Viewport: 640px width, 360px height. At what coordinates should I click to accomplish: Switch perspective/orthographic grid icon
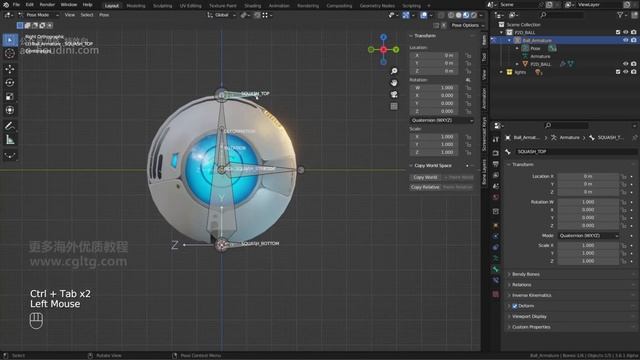pos(394,107)
